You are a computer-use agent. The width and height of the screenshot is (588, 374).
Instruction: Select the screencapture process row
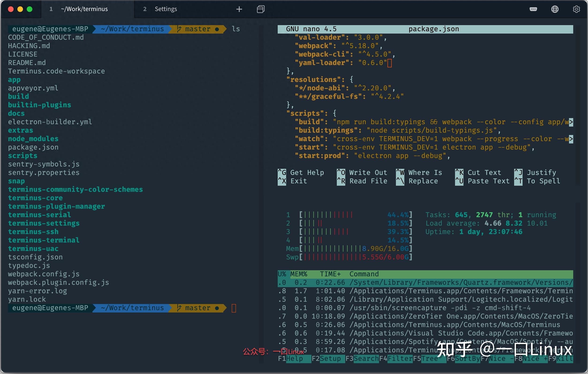pyautogui.click(x=425, y=308)
